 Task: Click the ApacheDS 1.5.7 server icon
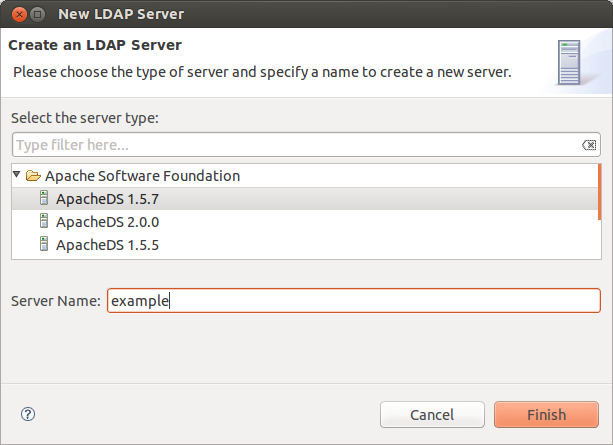click(x=44, y=198)
